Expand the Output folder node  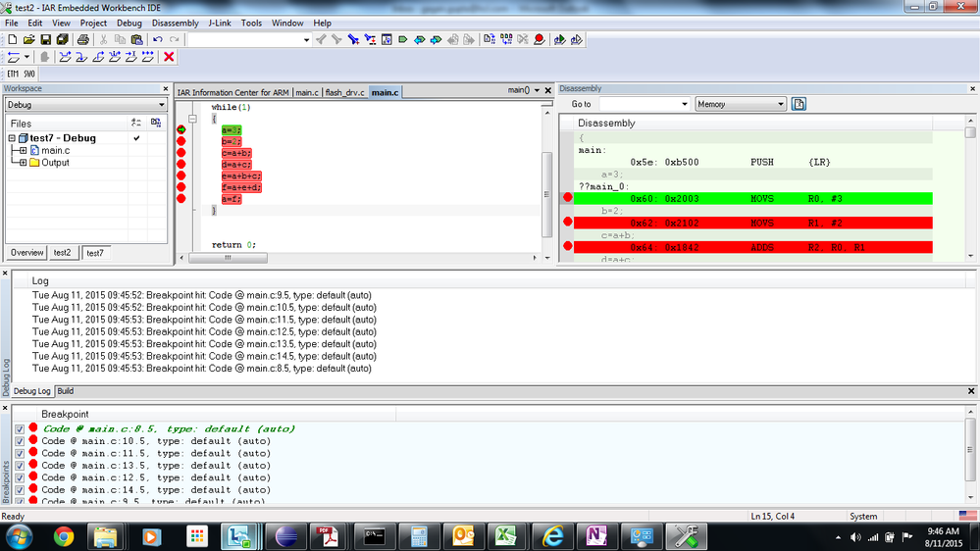24,163
